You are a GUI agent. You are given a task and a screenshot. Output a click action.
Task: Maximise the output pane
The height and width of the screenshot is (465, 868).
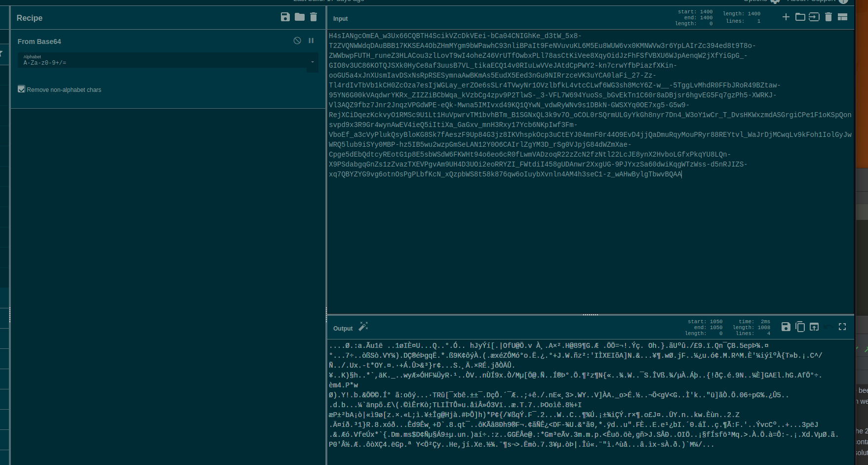tap(842, 327)
